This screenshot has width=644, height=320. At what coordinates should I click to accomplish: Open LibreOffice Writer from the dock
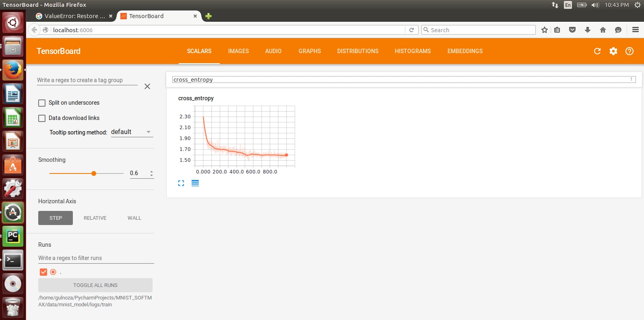click(x=13, y=94)
